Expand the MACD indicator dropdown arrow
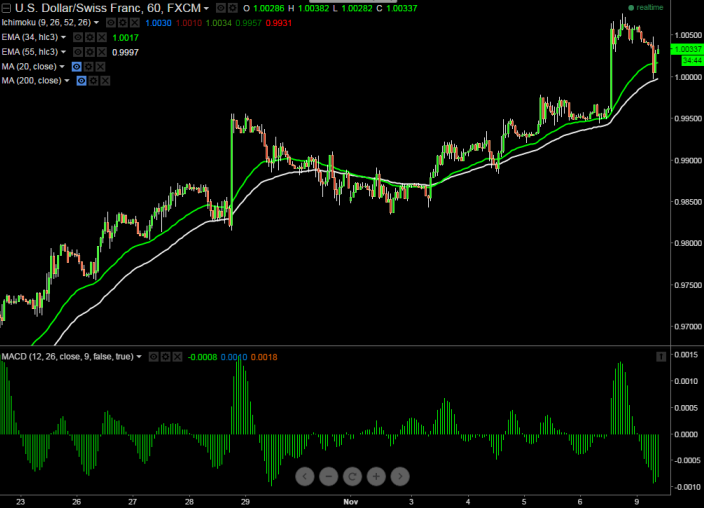Viewport: 704px width, 508px height. click(x=139, y=357)
